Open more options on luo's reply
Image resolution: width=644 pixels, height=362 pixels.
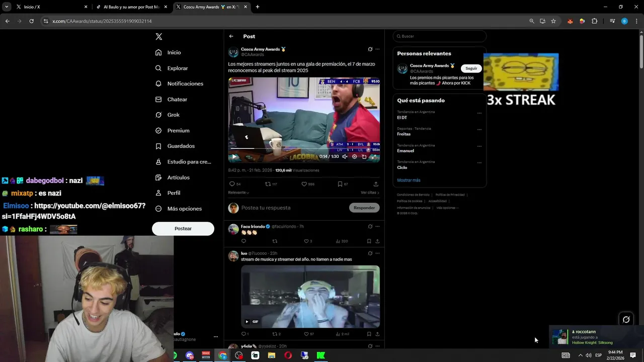click(x=377, y=253)
